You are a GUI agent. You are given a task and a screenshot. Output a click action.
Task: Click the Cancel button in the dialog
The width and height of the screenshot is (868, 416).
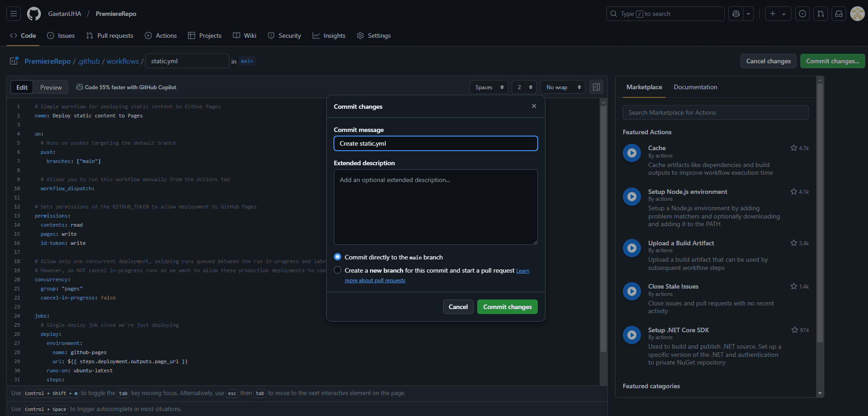[x=458, y=307]
